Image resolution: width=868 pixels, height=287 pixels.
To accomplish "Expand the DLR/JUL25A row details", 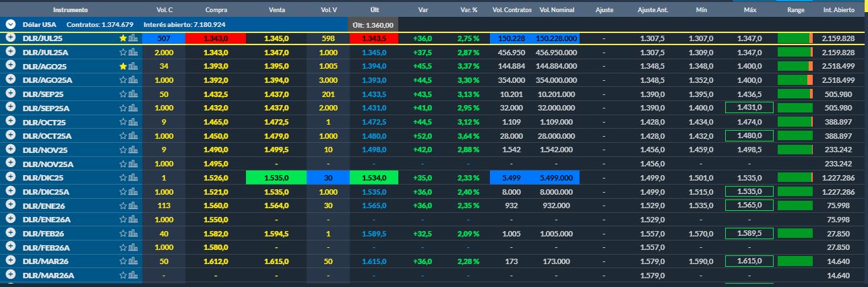I will [11, 52].
